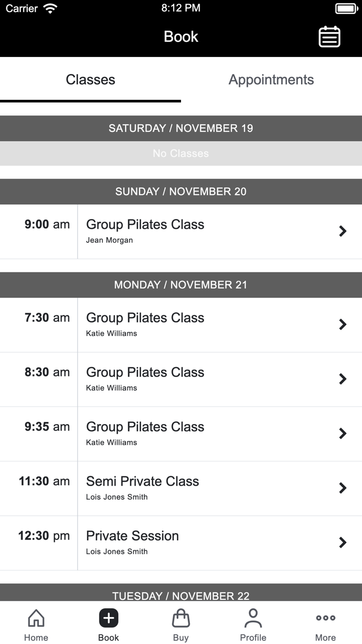Tap the Monday November 21 header
362x644 pixels.
(181, 285)
